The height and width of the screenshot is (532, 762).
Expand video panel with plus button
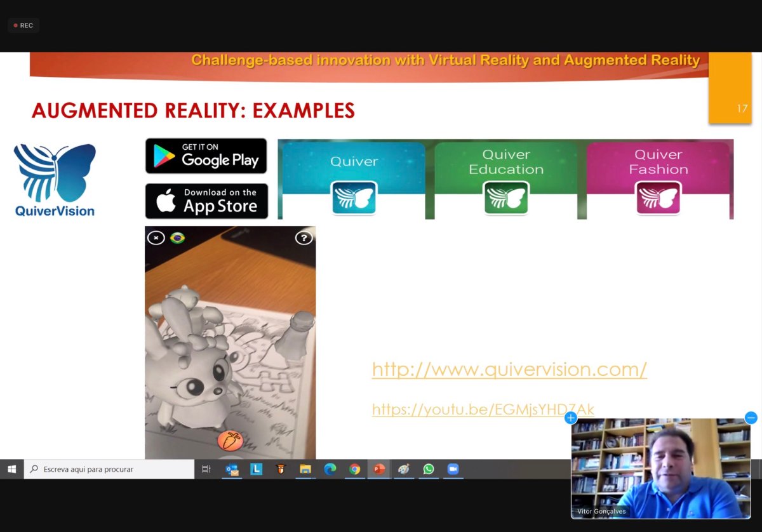570,418
